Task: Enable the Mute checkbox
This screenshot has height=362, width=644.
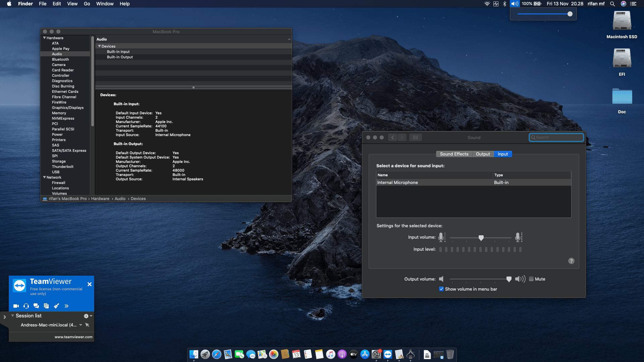Action: click(x=531, y=279)
